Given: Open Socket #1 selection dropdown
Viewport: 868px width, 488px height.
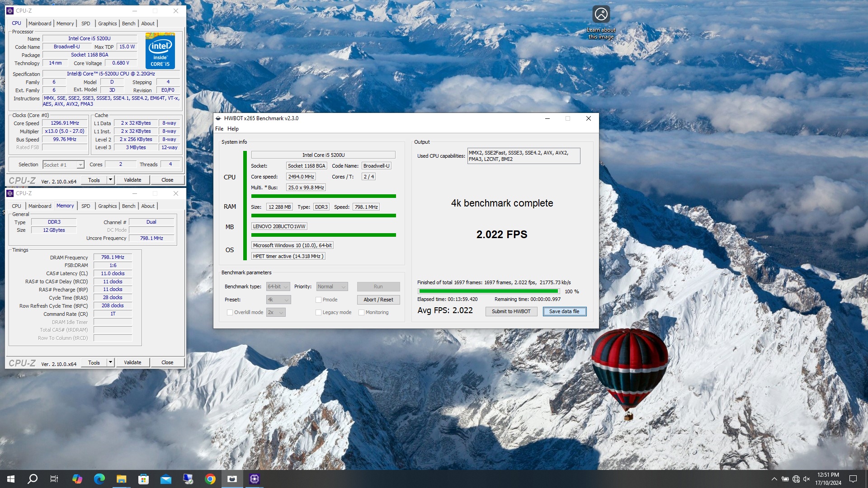Looking at the screenshot, I should point(63,165).
